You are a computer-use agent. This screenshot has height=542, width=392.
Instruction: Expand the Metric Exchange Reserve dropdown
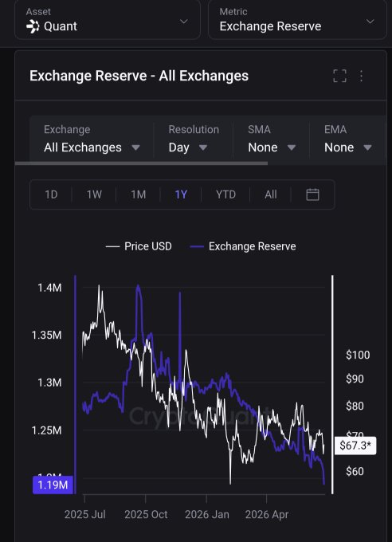[x=297, y=19]
